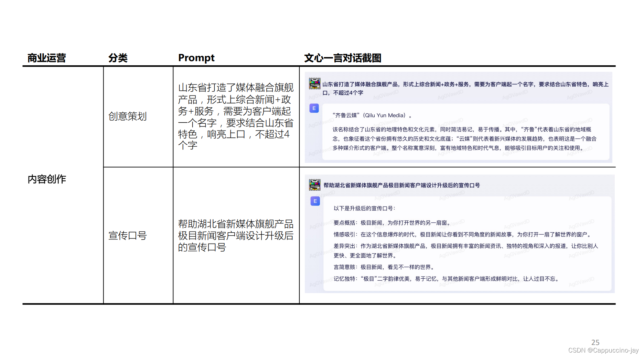The image size is (644, 357).
Task: Click the “齐鲁云媒” (Qilu Yun Media) answer line
Action: 372,115
